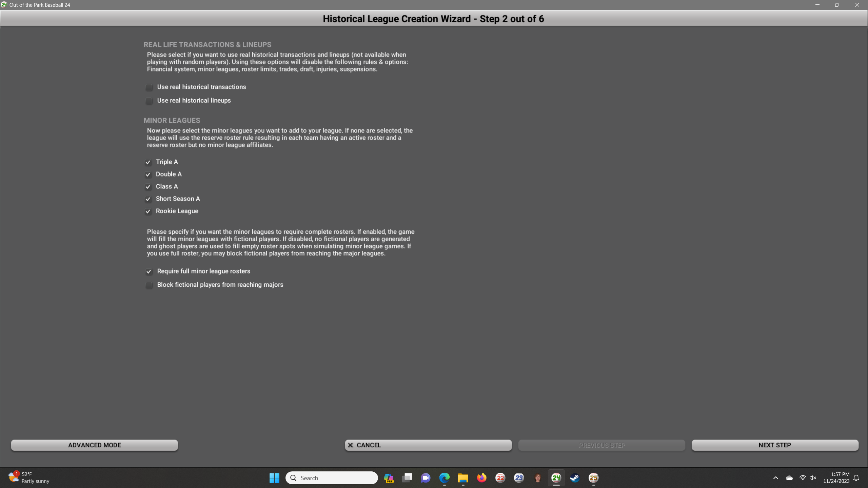Click the Next Step button

click(x=775, y=445)
